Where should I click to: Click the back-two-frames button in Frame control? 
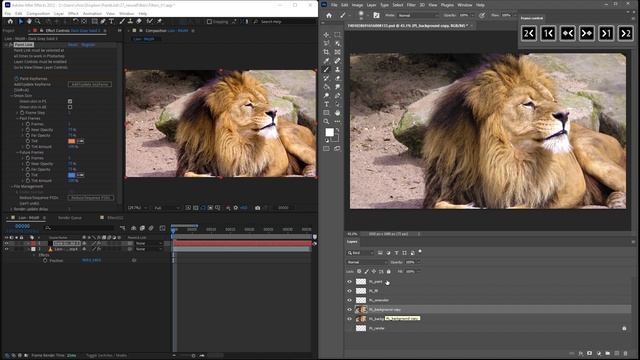click(x=529, y=33)
